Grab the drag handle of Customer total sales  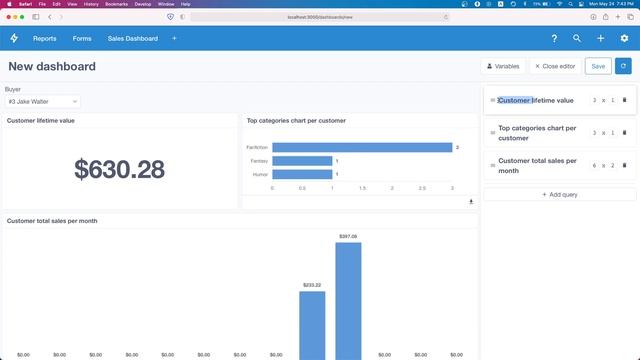[x=493, y=166]
